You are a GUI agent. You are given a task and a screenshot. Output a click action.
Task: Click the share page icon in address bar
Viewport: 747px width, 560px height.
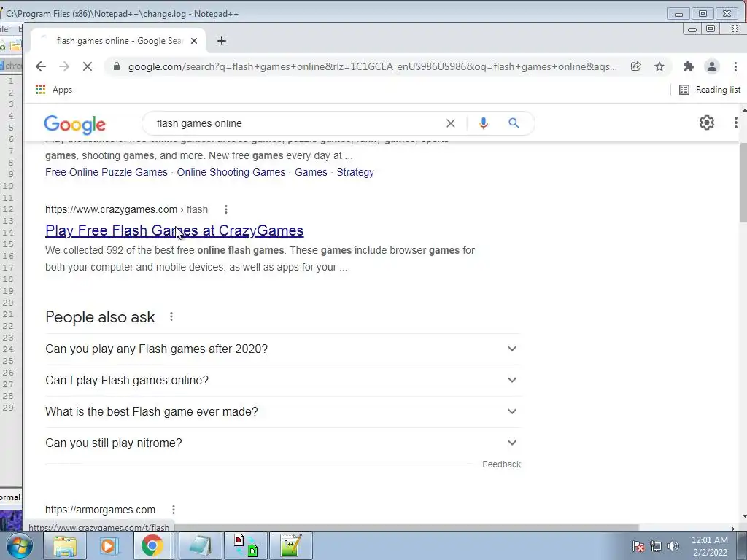tap(635, 66)
